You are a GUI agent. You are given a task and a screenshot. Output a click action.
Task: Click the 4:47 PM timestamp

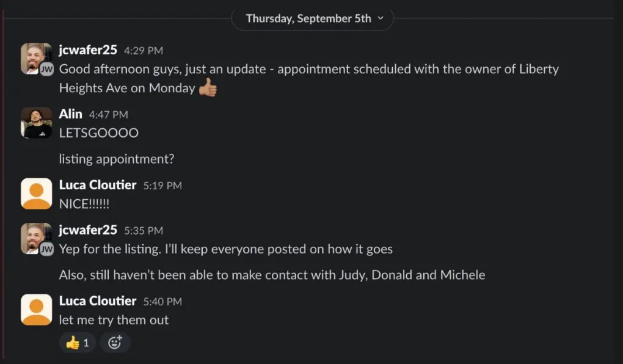[x=109, y=115]
